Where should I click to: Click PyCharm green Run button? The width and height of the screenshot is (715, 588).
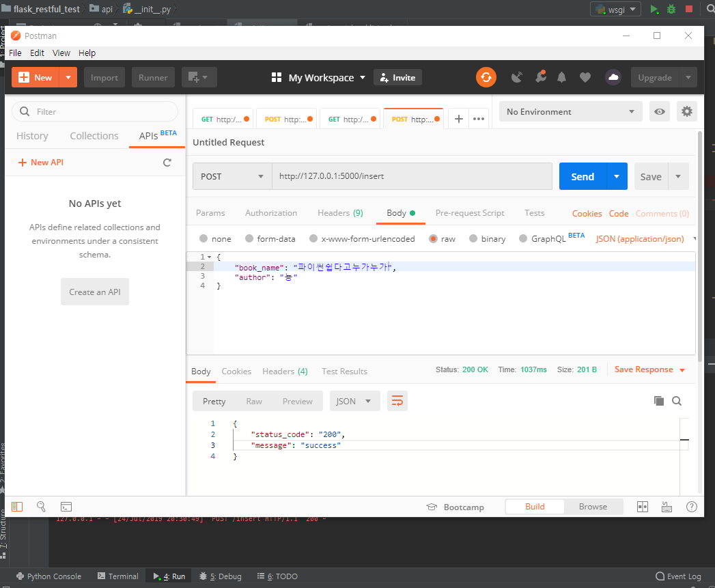[x=654, y=9]
